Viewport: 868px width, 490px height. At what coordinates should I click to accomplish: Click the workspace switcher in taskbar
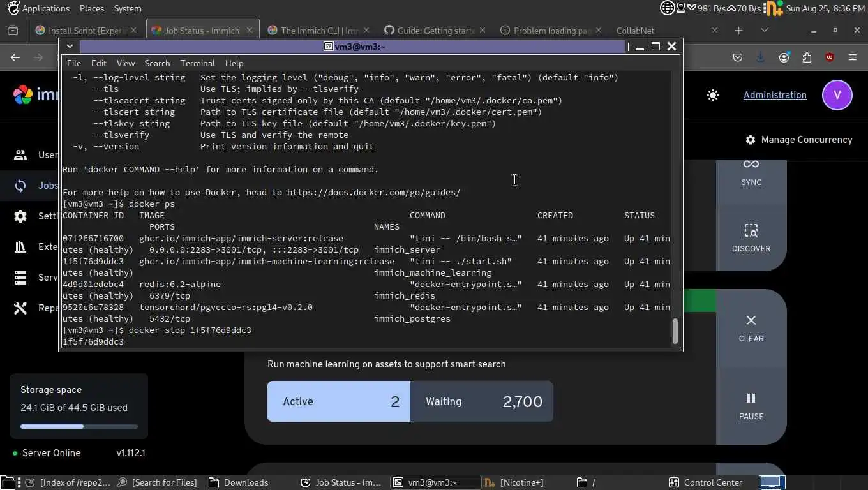pos(771,482)
